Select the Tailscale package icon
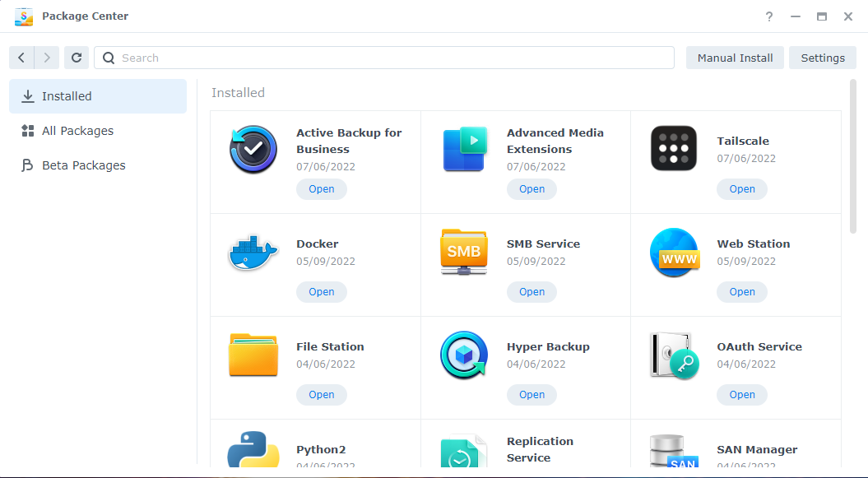Viewport: 868px width, 478px height. 674,150
